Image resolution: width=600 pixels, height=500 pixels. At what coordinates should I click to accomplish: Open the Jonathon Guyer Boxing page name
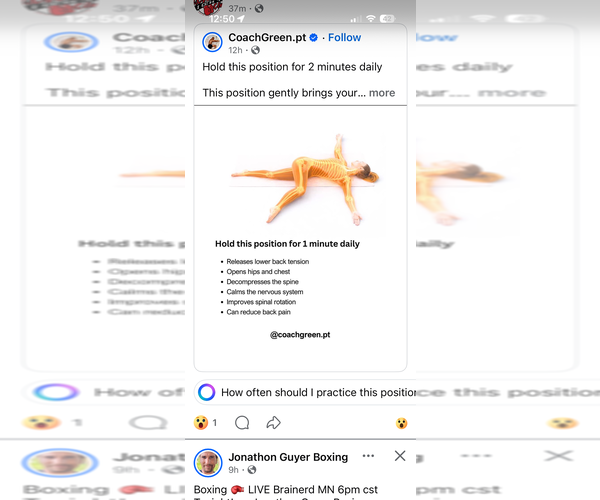(288, 457)
